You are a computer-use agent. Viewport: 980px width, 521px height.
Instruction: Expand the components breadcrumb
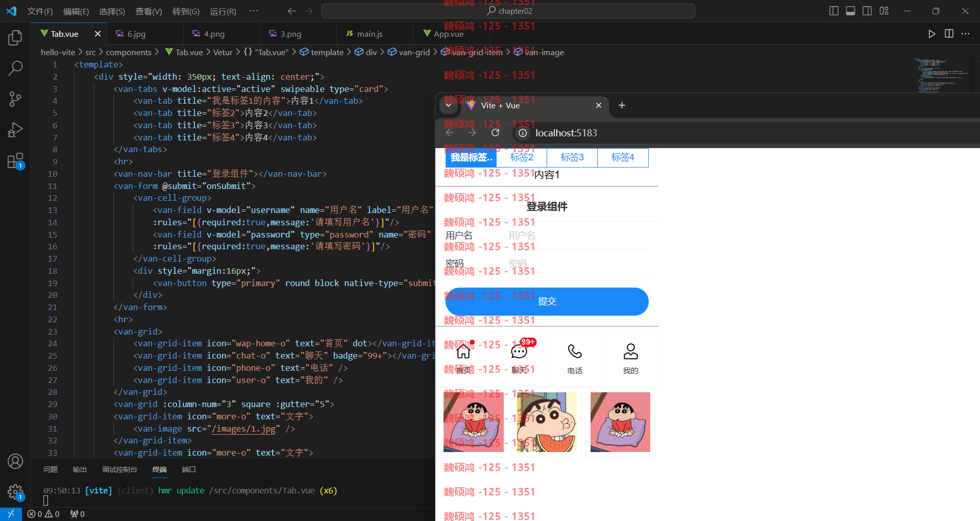tap(129, 52)
